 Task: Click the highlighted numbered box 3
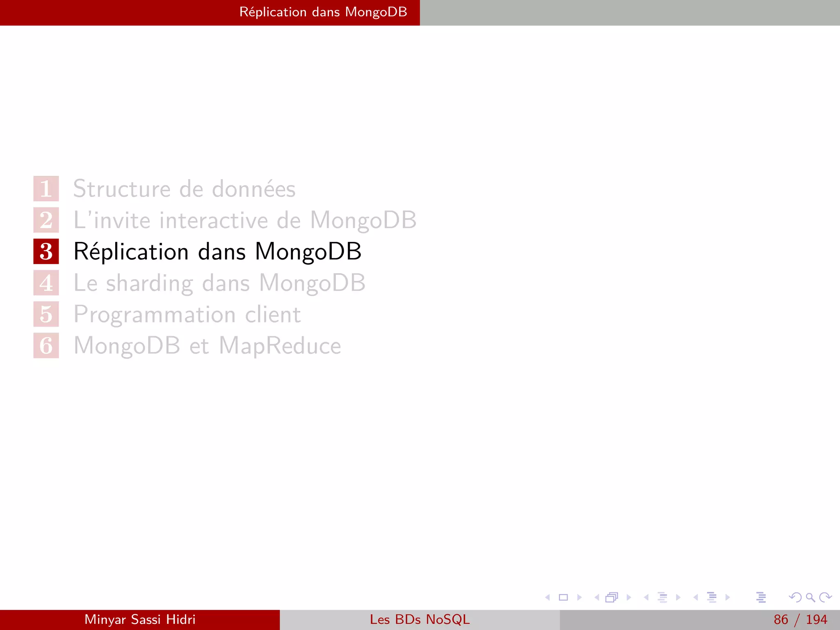pos(46,251)
